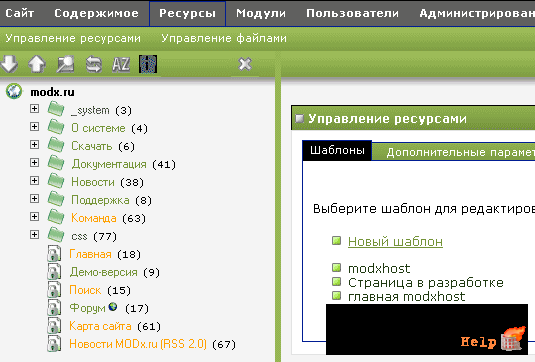Expand the Документация folder
535x362 pixels.
pyautogui.click(x=34, y=162)
